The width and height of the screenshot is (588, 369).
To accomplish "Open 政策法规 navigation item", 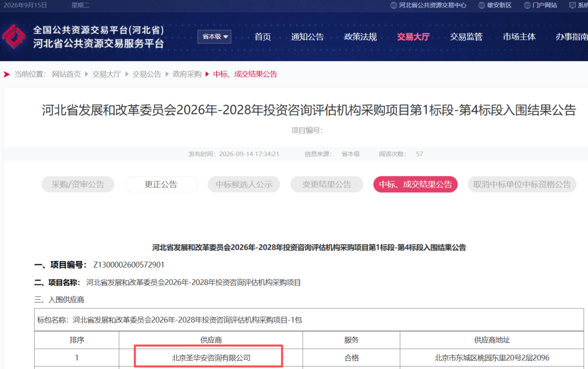I will coord(360,37).
